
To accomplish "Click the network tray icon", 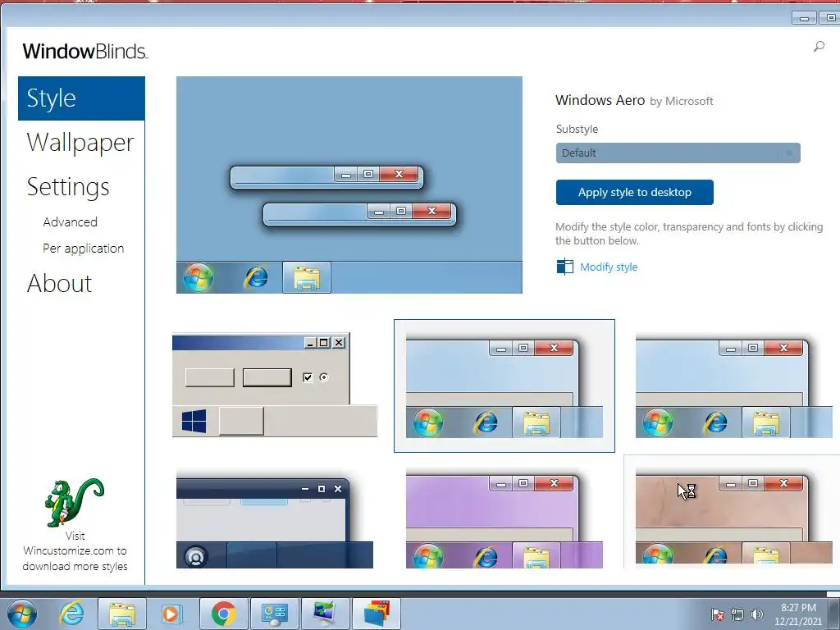I will pyautogui.click(x=737, y=614).
